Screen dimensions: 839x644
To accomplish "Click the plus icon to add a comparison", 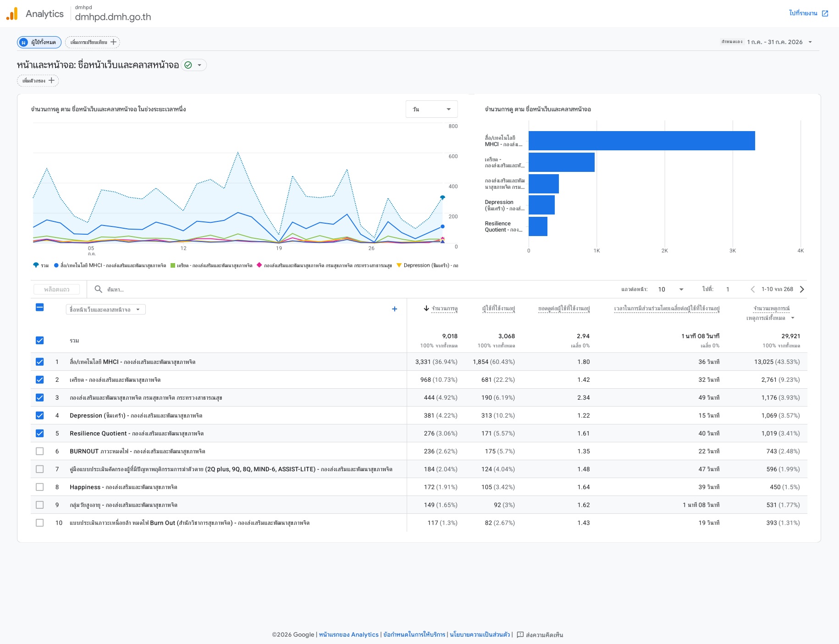I will tap(113, 42).
